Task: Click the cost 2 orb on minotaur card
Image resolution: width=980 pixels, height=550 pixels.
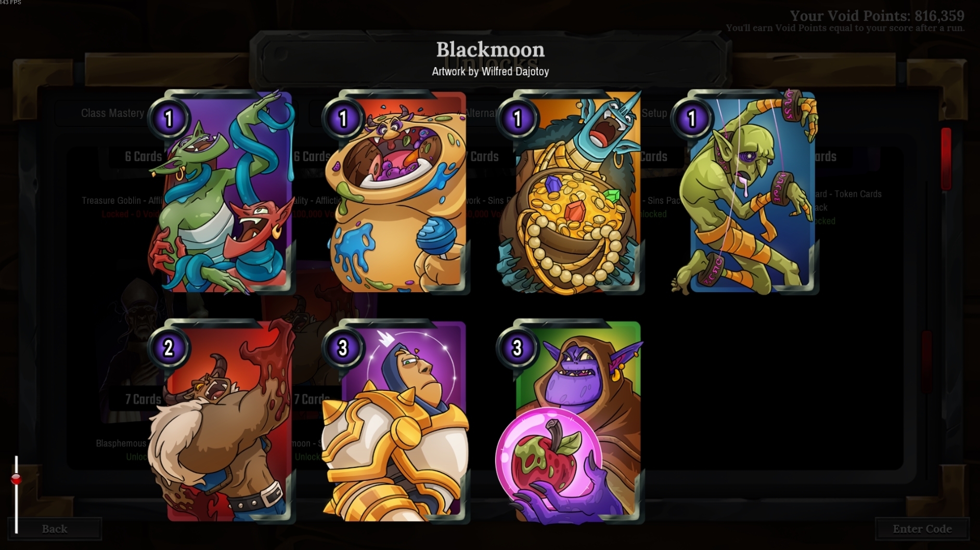Action: pos(169,348)
